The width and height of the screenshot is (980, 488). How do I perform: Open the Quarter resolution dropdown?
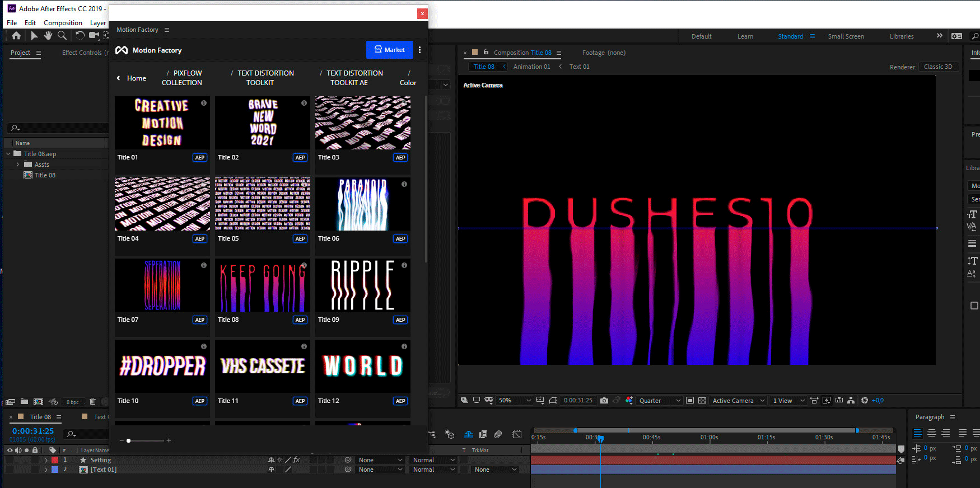pos(660,401)
